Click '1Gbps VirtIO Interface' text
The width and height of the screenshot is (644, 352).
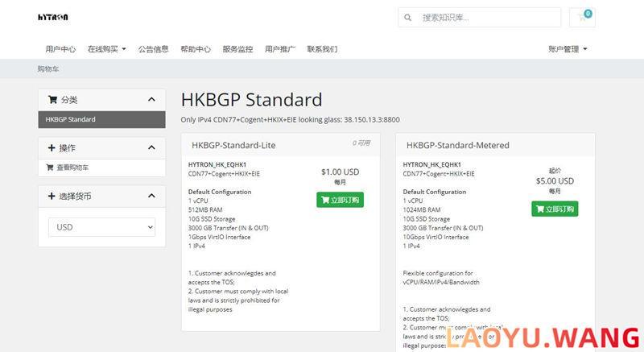(x=219, y=237)
